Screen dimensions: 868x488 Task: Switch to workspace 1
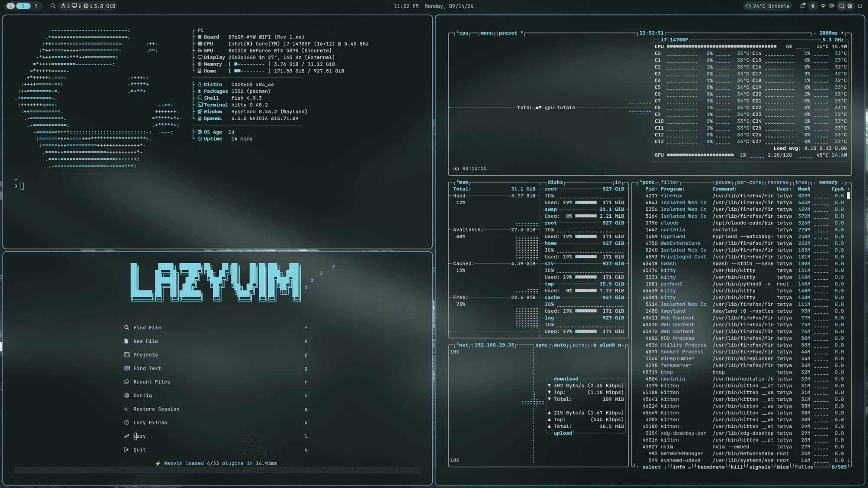point(11,6)
